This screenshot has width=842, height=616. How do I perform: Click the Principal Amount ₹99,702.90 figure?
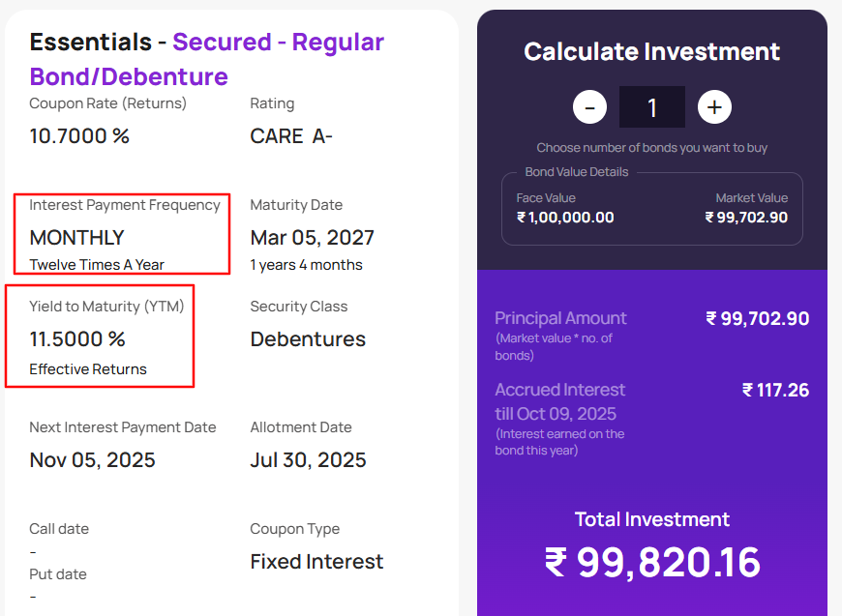(x=758, y=319)
